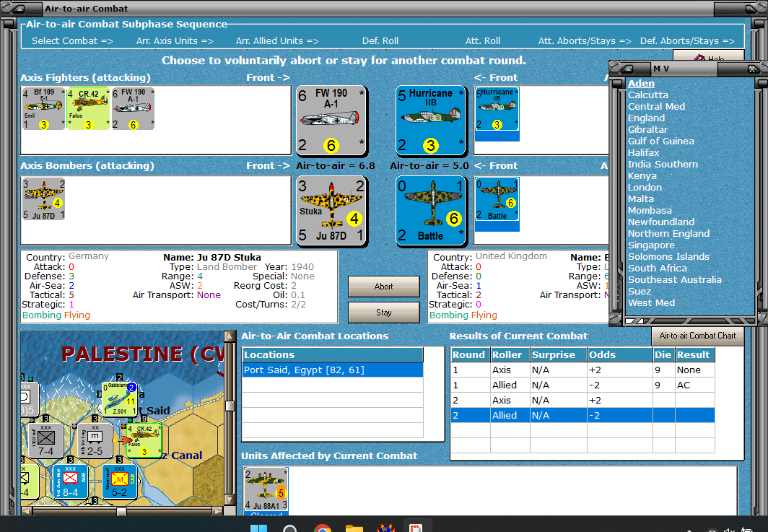768x532 pixels.
Task: Click the Help button
Action: click(708, 56)
